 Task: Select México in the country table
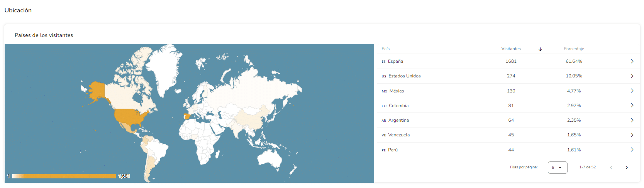[x=397, y=91]
